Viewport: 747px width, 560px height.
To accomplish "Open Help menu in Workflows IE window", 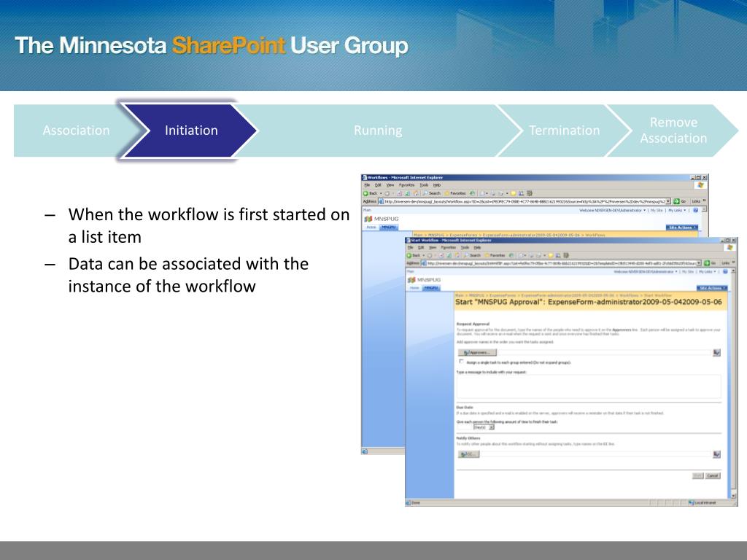I will (x=437, y=185).
